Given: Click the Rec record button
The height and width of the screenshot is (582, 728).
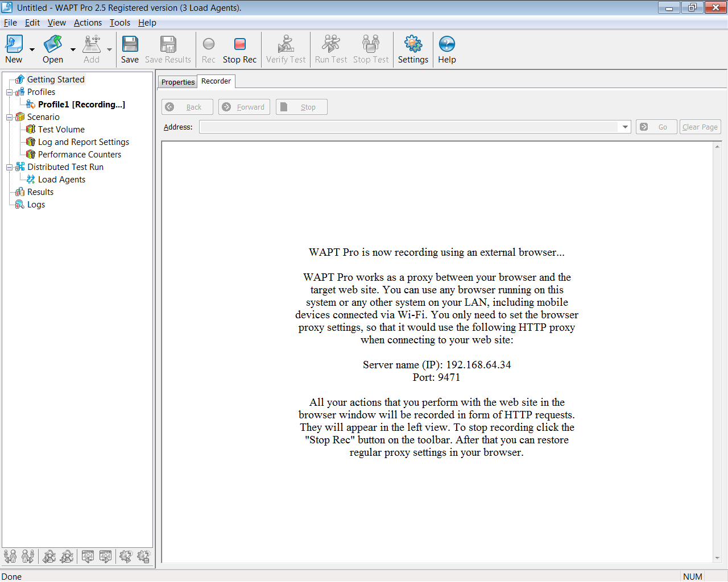Looking at the screenshot, I should click(x=208, y=49).
